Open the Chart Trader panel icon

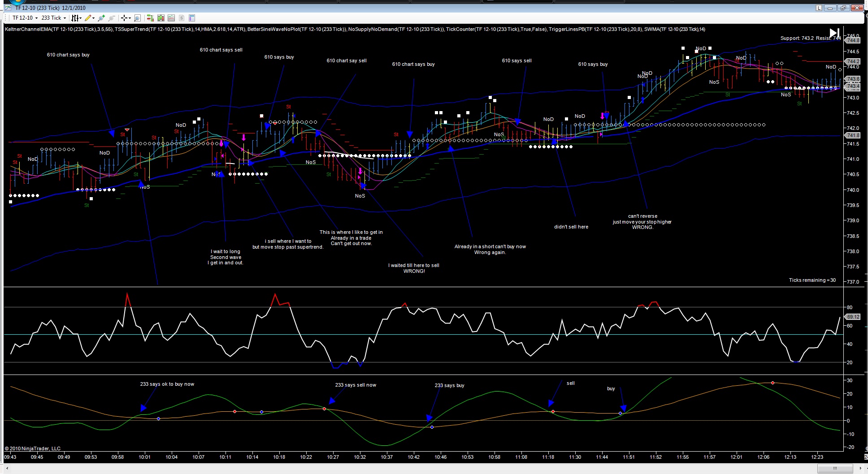point(150,18)
